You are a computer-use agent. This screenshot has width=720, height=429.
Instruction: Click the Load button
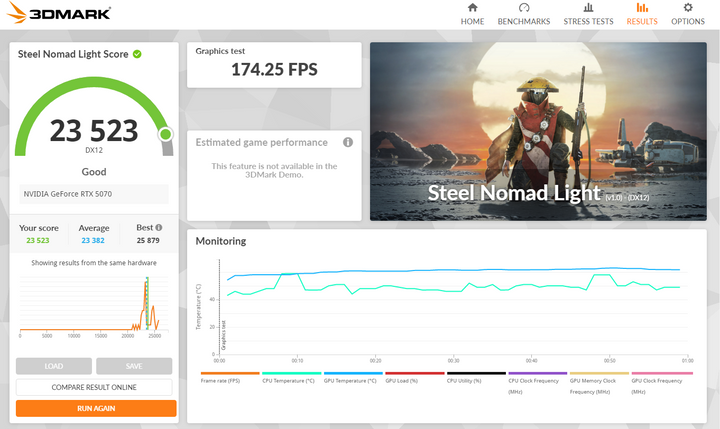pos(54,366)
